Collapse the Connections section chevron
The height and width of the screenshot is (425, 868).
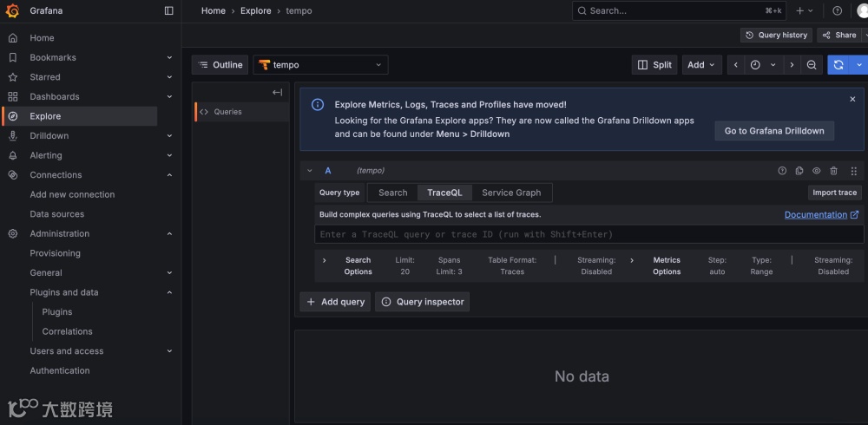169,175
